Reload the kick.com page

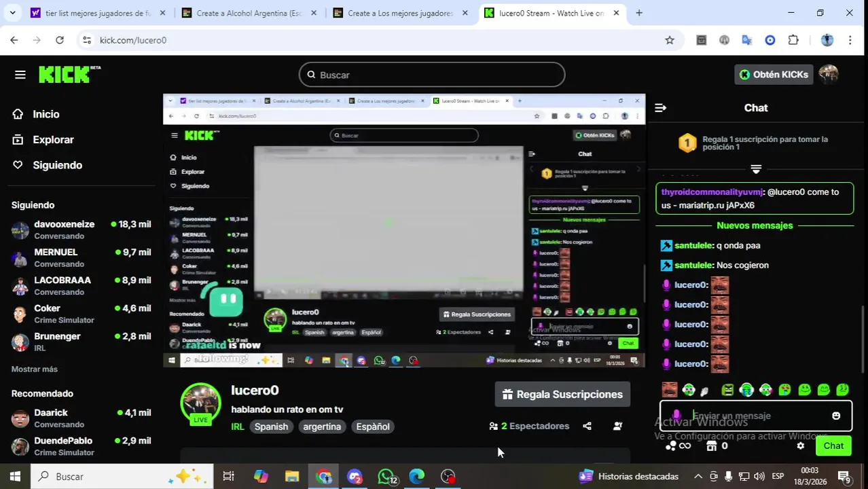tap(60, 40)
